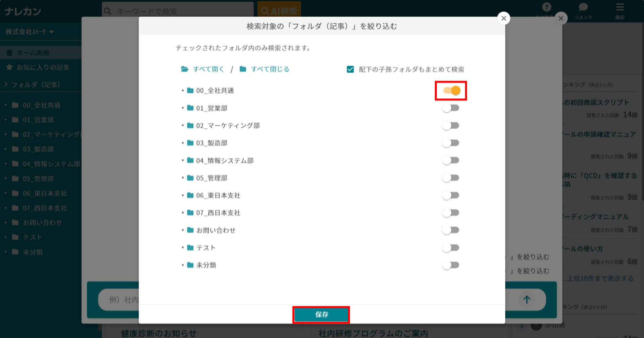Screen dimensions: 644x338
Task: Close the folder filter dialog
Action: tap(504, 18)
